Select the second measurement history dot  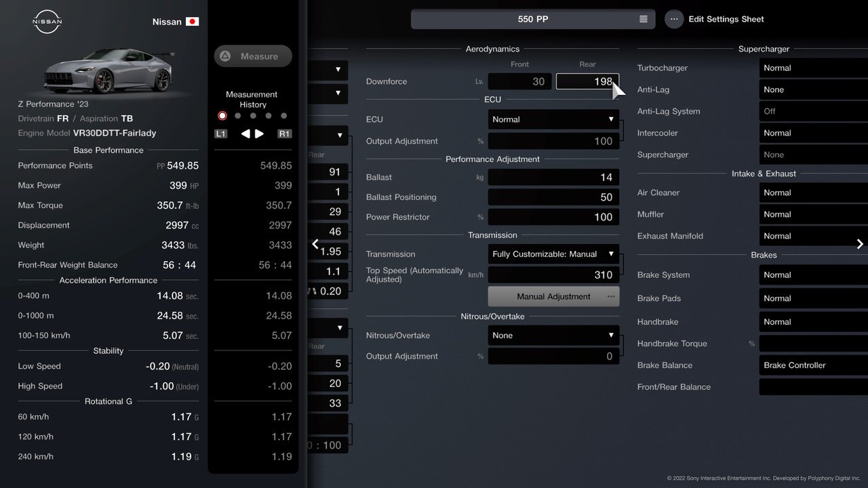coord(237,116)
